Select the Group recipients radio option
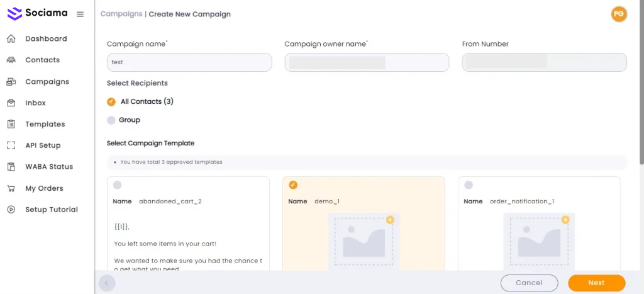Viewport: 644px width, 294px height. tap(111, 120)
